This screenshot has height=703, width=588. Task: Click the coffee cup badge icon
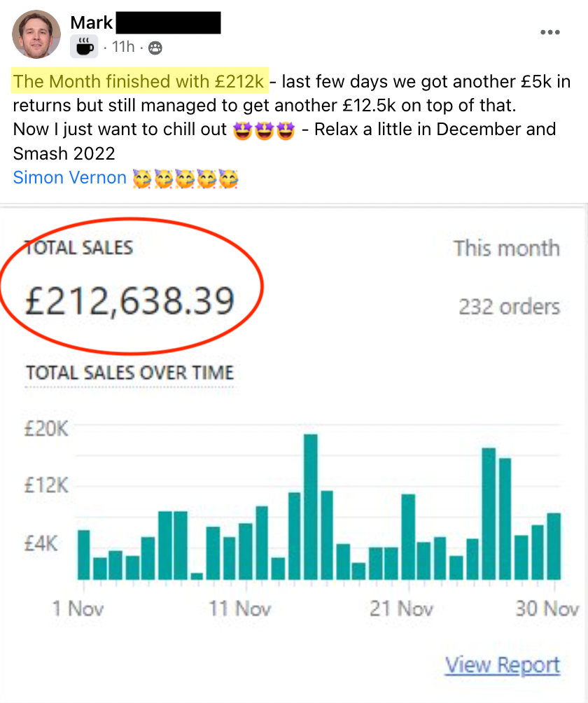click(x=84, y=47)
